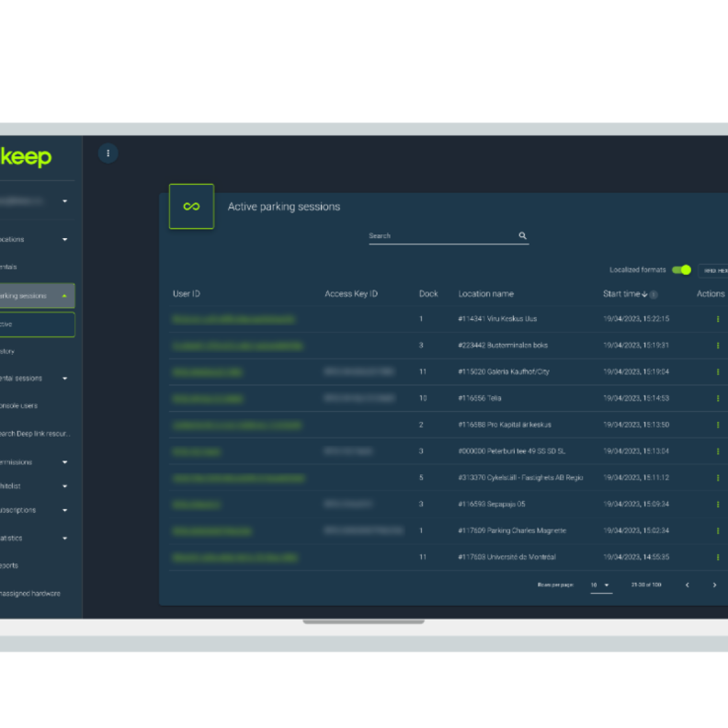The height and width of the screenshot is (728, 728).
Task: Click into the Search input field
Action: [441, 236]
